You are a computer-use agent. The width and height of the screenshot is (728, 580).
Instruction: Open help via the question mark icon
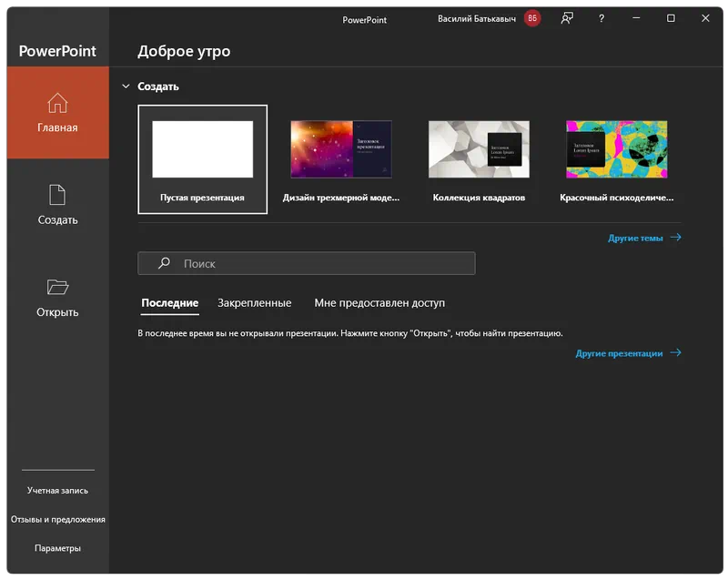[602, 19]
